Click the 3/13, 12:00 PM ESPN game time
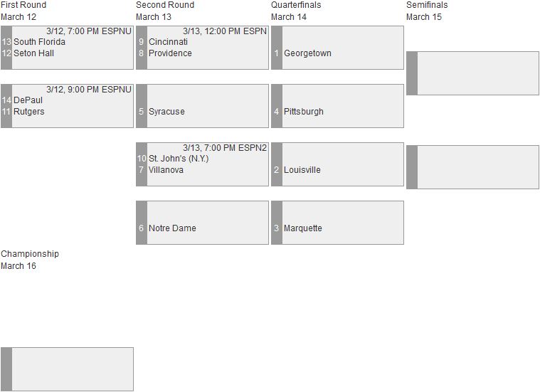The height and width of the screenshot is (392, 540). pos(225,31)
